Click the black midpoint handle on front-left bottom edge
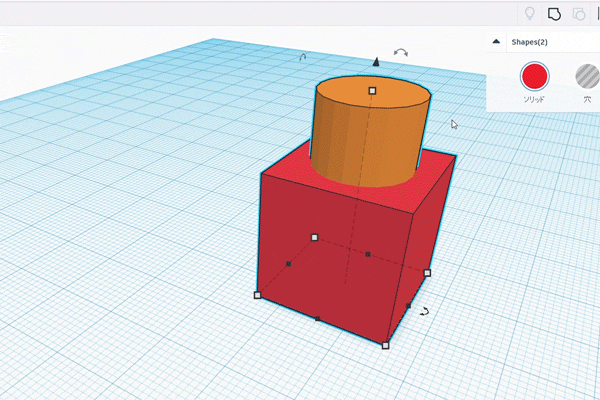Viewport: 600px width, 400px height. (317, 318)
